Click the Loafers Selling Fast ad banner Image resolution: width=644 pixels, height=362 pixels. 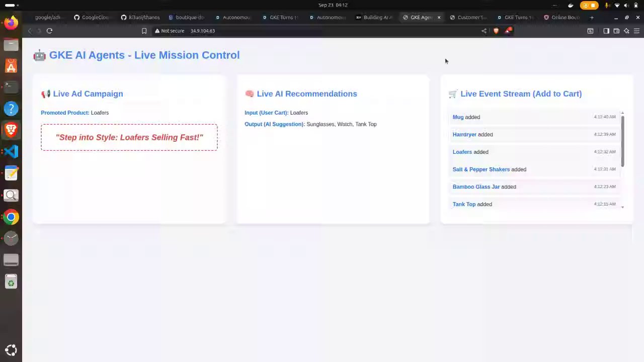[129, 137]
